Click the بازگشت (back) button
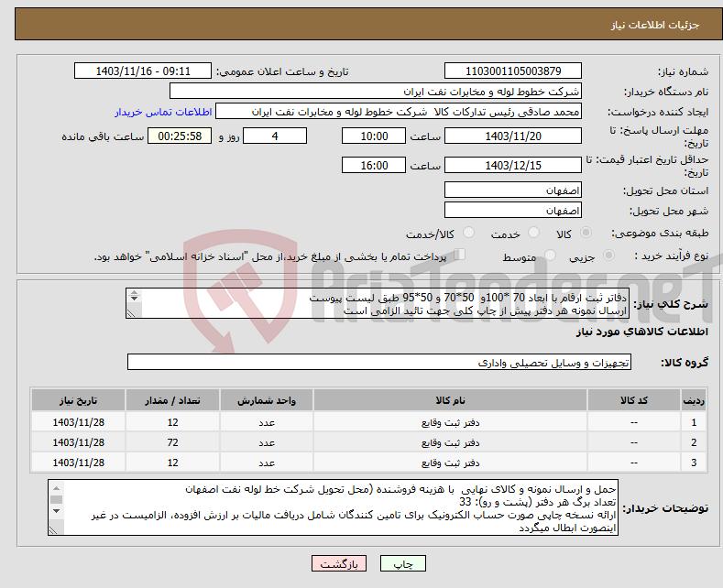This screenshot has width=723, height=588. tap(339, 563)
